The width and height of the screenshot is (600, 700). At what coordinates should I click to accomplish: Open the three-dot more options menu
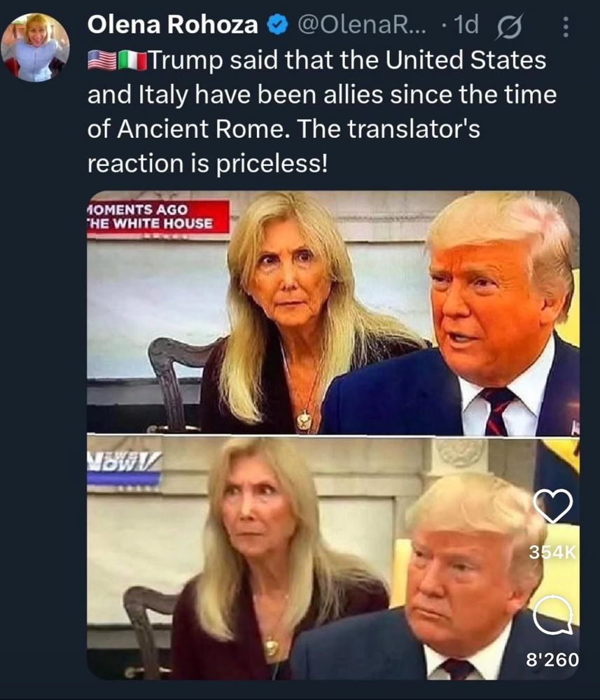tap(566, 27)
